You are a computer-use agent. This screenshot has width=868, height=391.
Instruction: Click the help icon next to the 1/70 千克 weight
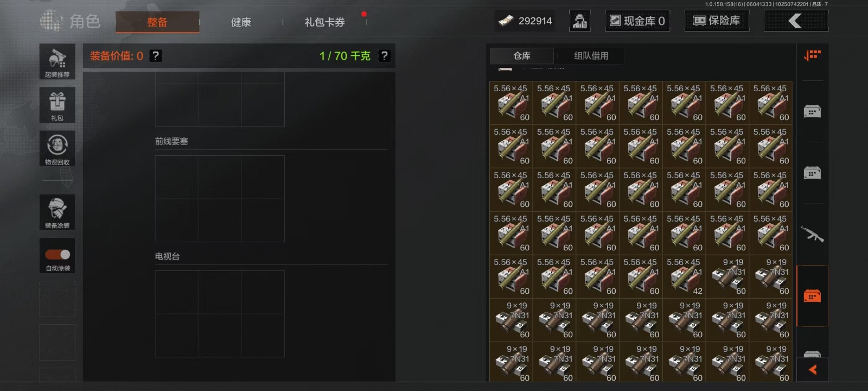384,55
